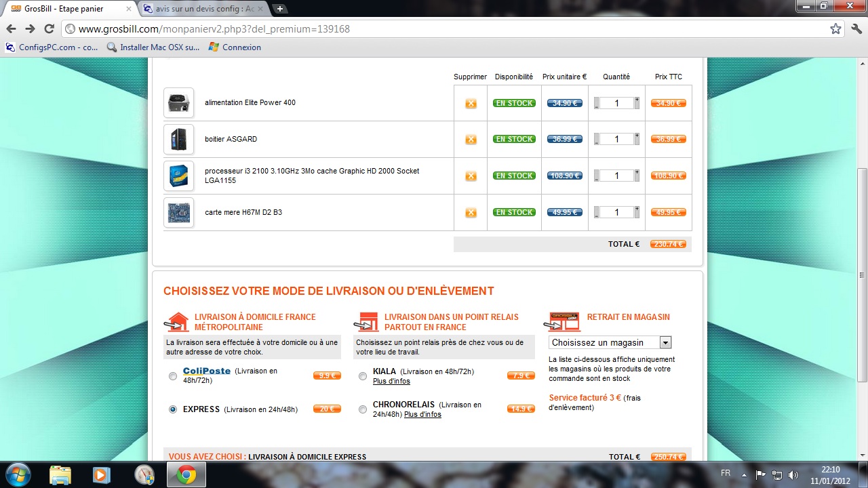Delete carte mere H67M D2 B3 item
The width and height of the screenshot is (868, 488).
[x=471, y=213]
